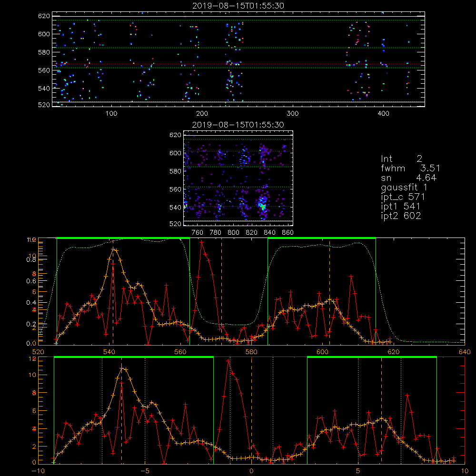Click the 'gaussfit 1' text
Screen dimensions: 476x476
click(x=404, y=187)
